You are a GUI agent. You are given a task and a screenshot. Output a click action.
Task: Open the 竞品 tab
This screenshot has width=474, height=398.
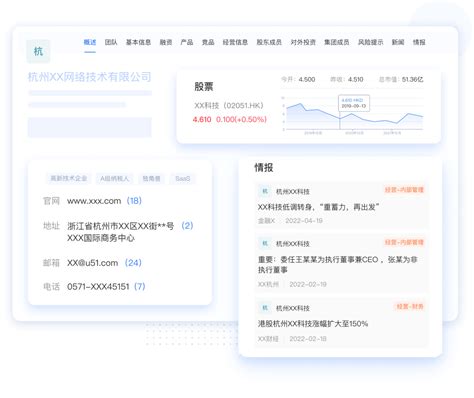pos(208,42)
